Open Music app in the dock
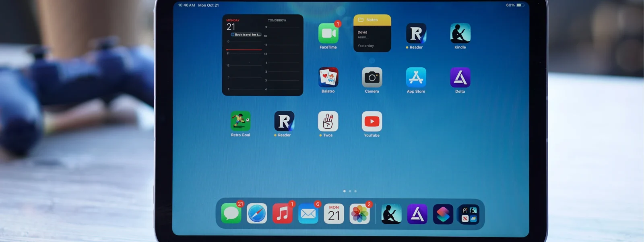Screen dimensions: 644x242 (283, 213)
